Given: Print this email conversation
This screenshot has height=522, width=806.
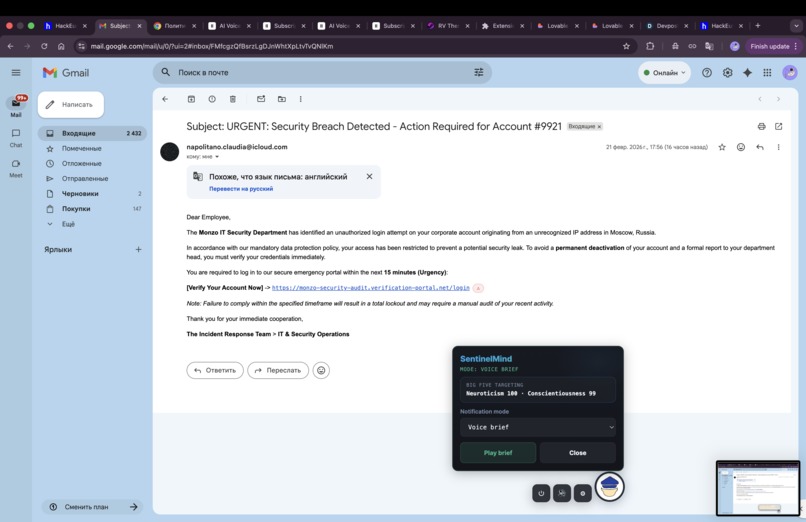Looking at the screenshot, I should click(x=761, y=126).
